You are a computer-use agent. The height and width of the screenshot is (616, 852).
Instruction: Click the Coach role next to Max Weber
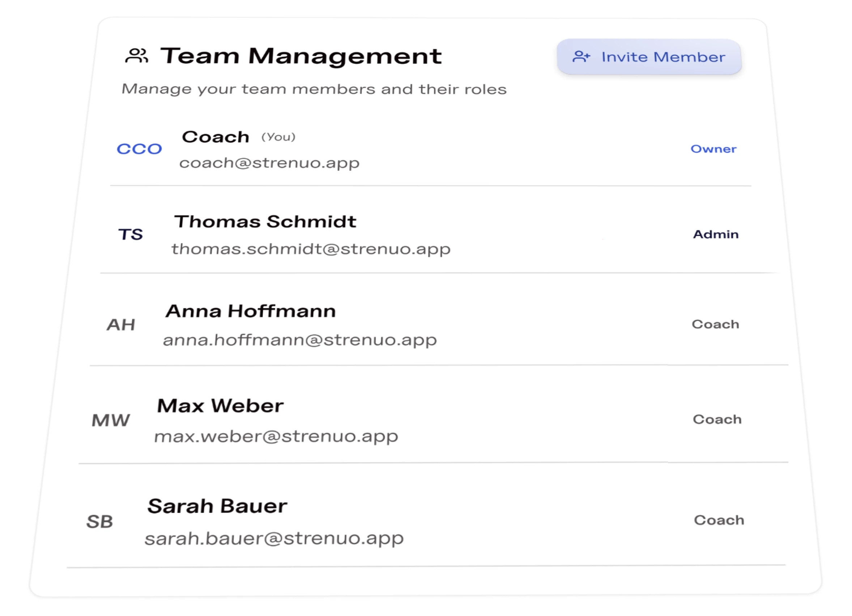717,419
